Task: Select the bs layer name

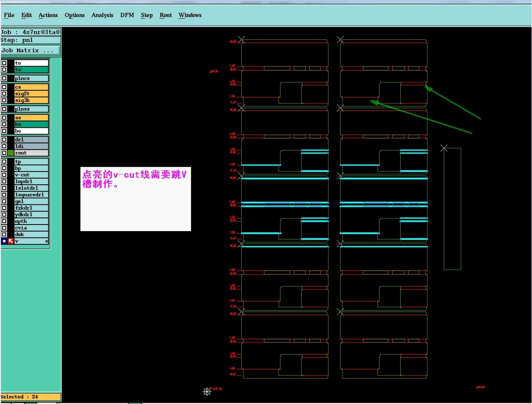Action: point(31,124)
